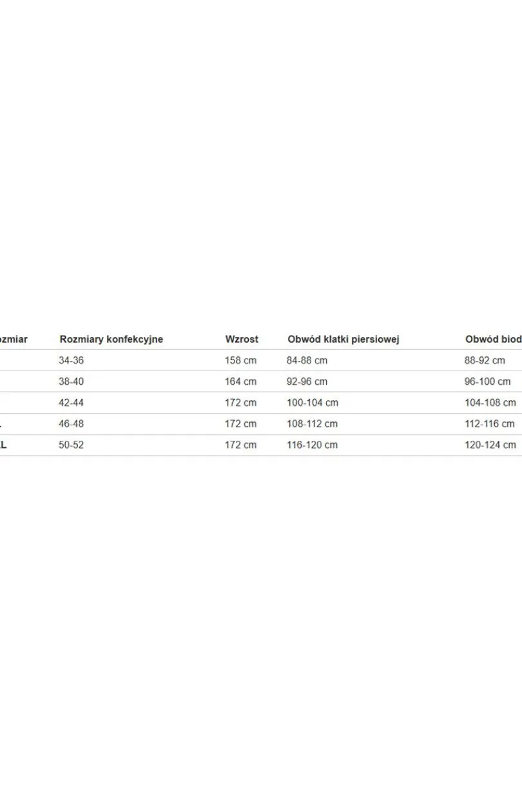This screenshot has height=812, width=522.
Task: Click the 84-88 cm chest value
Action: click(x=307, y=360)
